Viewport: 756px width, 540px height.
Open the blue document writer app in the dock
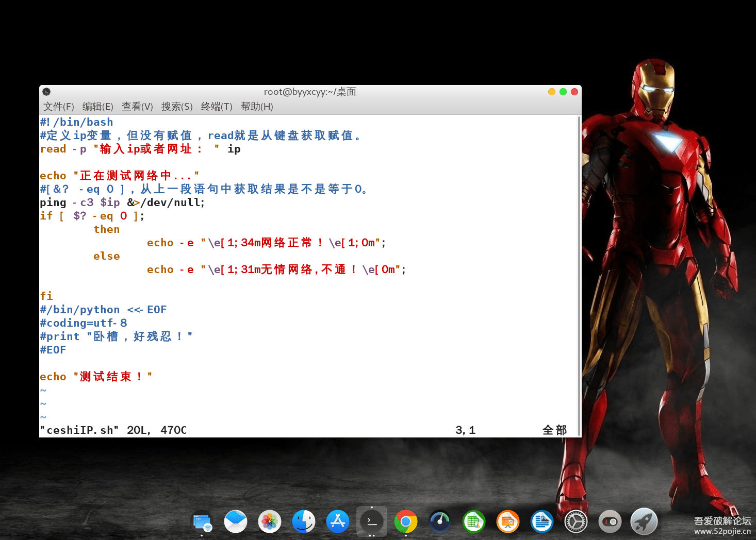click(542, 522)
